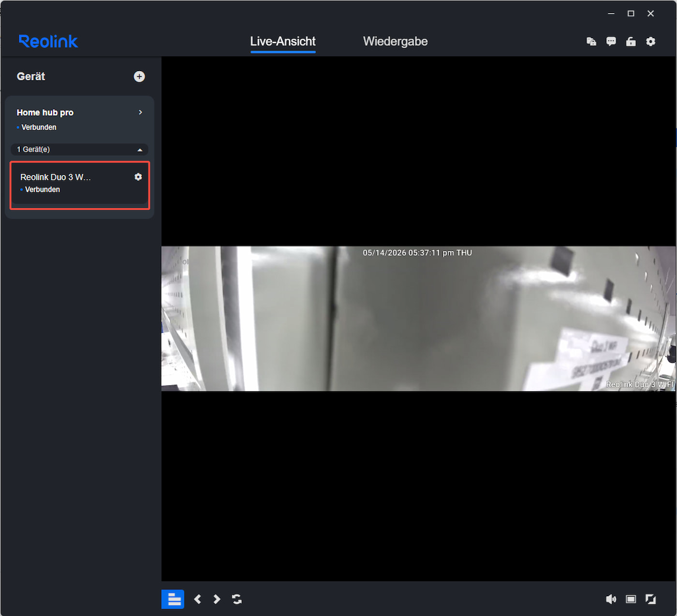Click the Verbunden status under Reolink Duo 3
The height and width of the screenshot is (616, 677).
tap(43, 190)
